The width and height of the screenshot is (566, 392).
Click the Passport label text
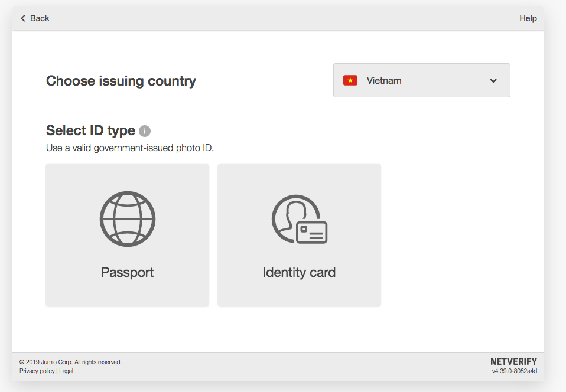coord(127,273)
